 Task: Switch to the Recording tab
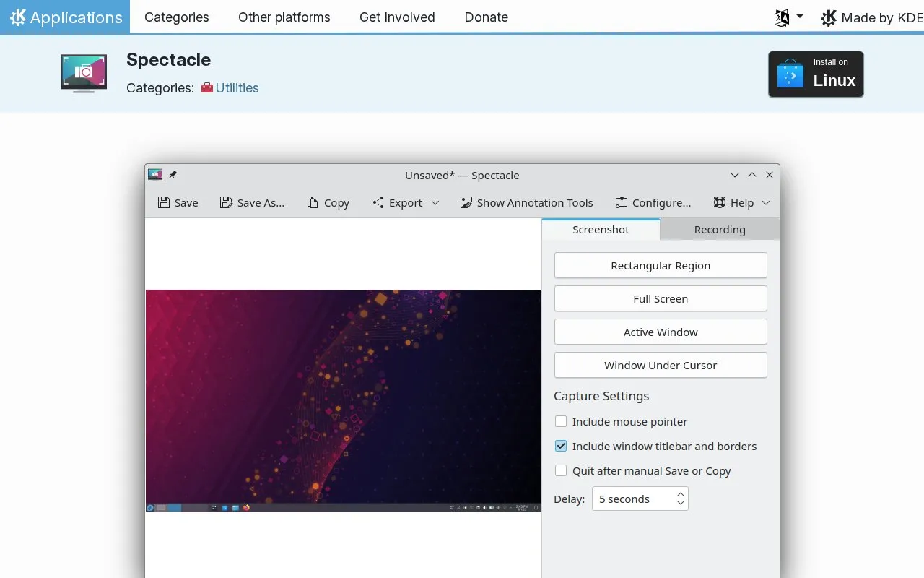click(x=720, y=230)
